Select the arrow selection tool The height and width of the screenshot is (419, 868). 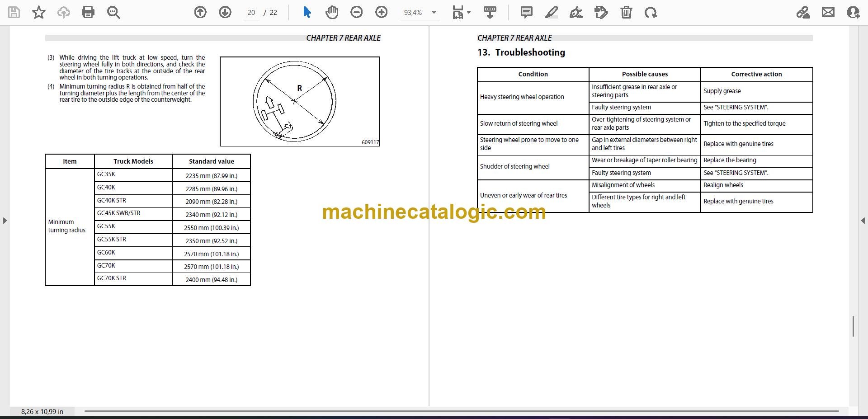(307, 12)
